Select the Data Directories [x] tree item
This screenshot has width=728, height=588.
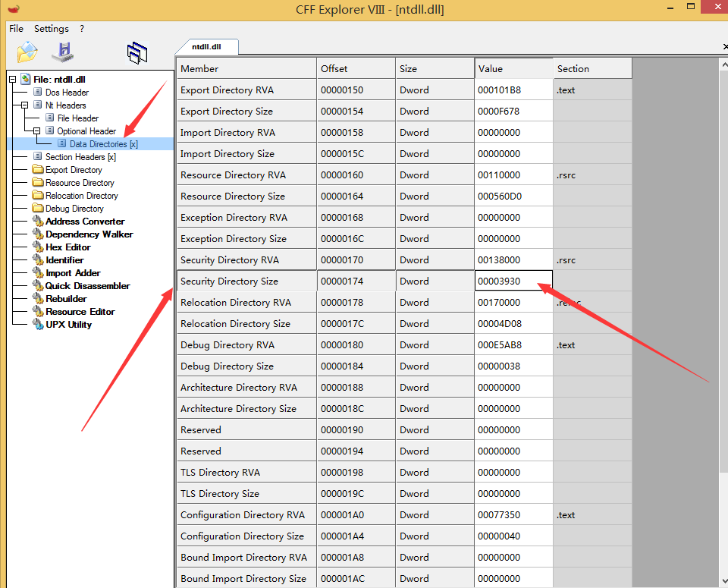coord(104,144)
